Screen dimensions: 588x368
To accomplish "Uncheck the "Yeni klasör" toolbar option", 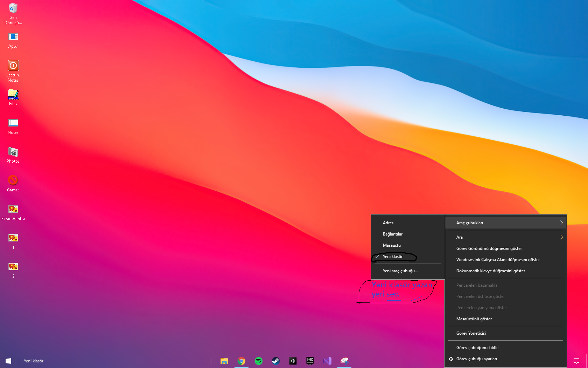I will tap(393, 257).
